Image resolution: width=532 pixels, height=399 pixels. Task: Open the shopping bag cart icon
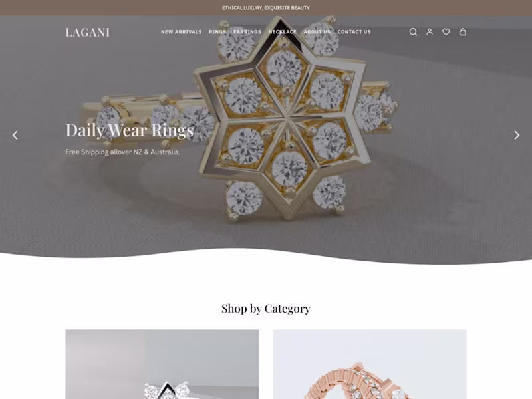[462, 32]
